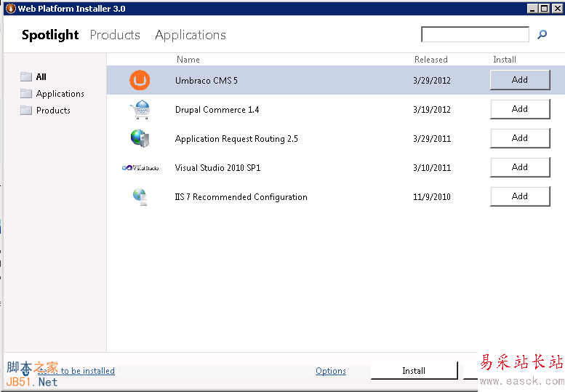Focus the search input field
This screenshot has height=392, width=565.
pos(475,34)
